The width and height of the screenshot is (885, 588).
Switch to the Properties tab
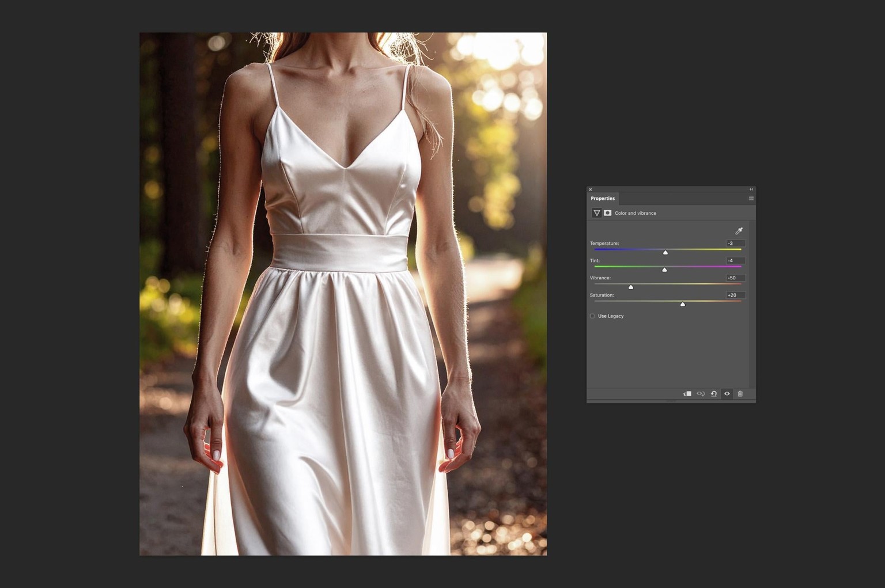(603, 199)
